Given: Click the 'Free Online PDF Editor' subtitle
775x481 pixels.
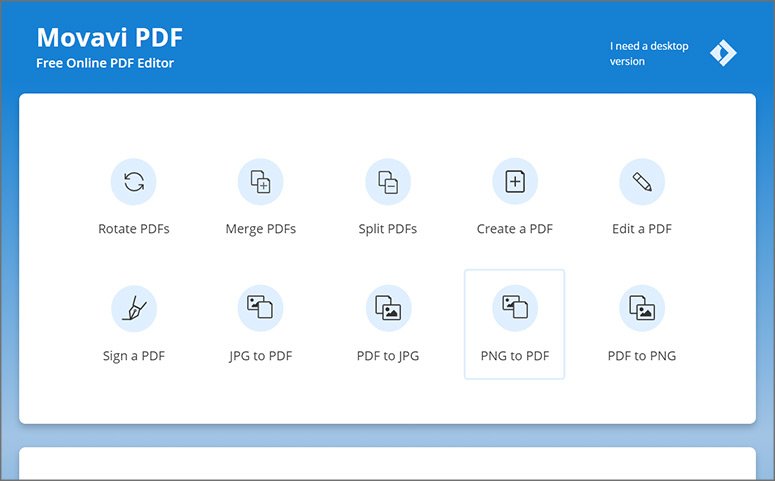Looking at the screenshot, I should 105,63.
